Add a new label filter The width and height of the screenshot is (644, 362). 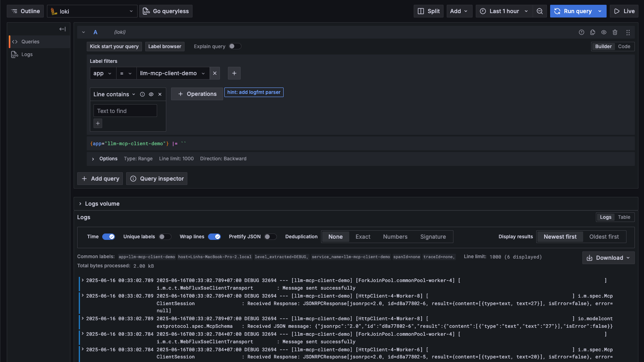click(234, 73)
